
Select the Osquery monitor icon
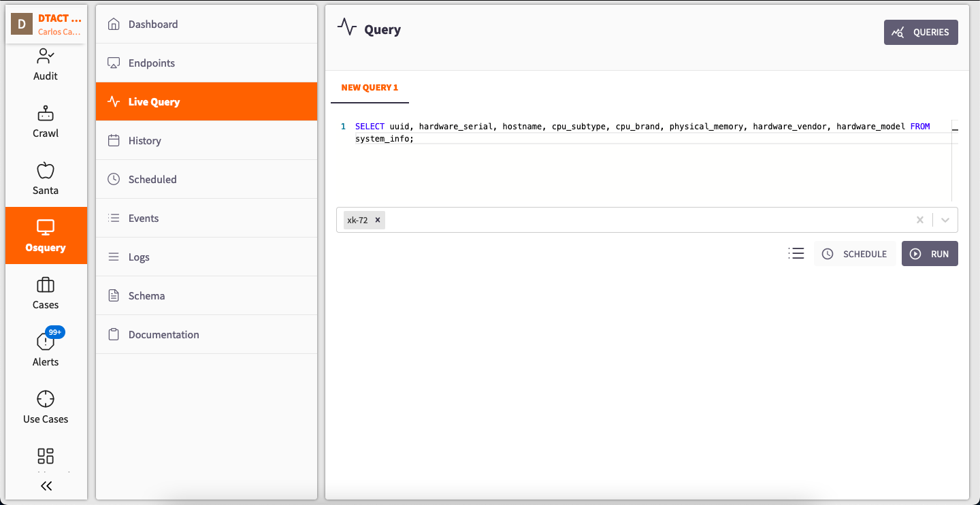click(x=46, y=227)
